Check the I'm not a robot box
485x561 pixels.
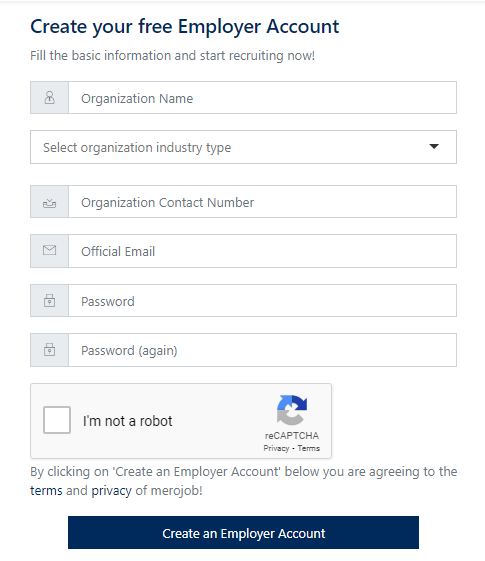pyautogui.click(x=57, y=420)
